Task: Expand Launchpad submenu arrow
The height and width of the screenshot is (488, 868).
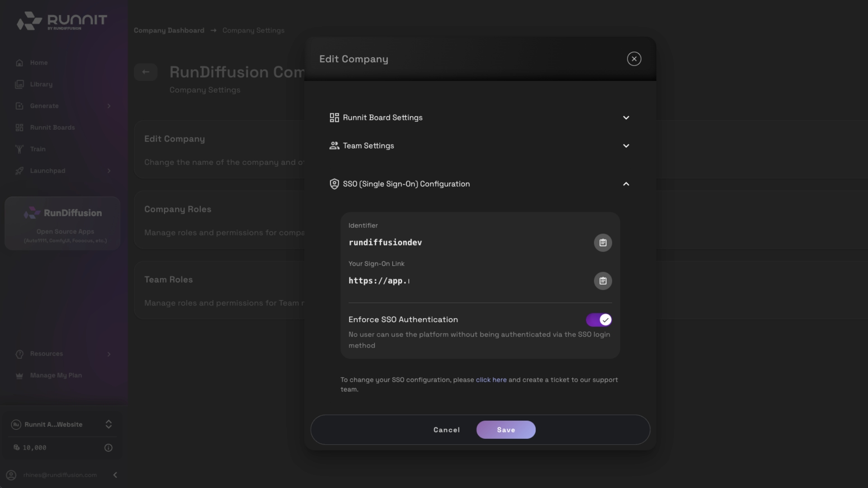Action: (109, 171)
